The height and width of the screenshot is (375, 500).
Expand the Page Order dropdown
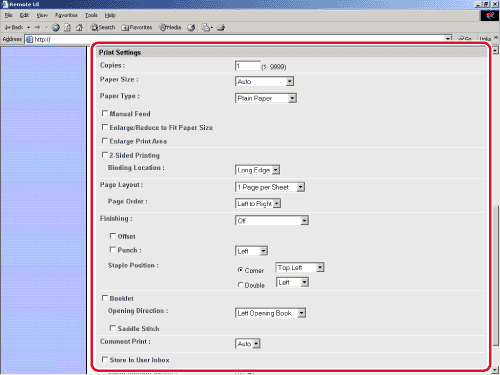tap(258, 203)
